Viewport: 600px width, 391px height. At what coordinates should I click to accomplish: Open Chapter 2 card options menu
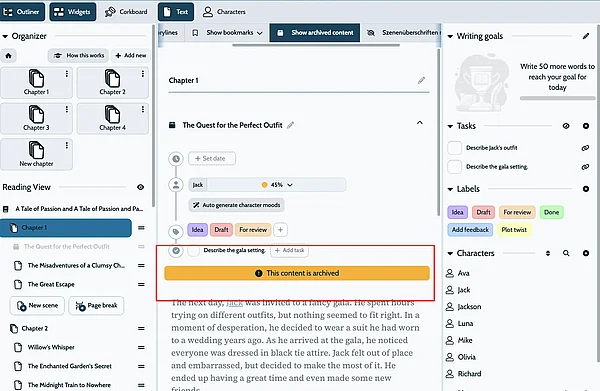coord(143,74)
